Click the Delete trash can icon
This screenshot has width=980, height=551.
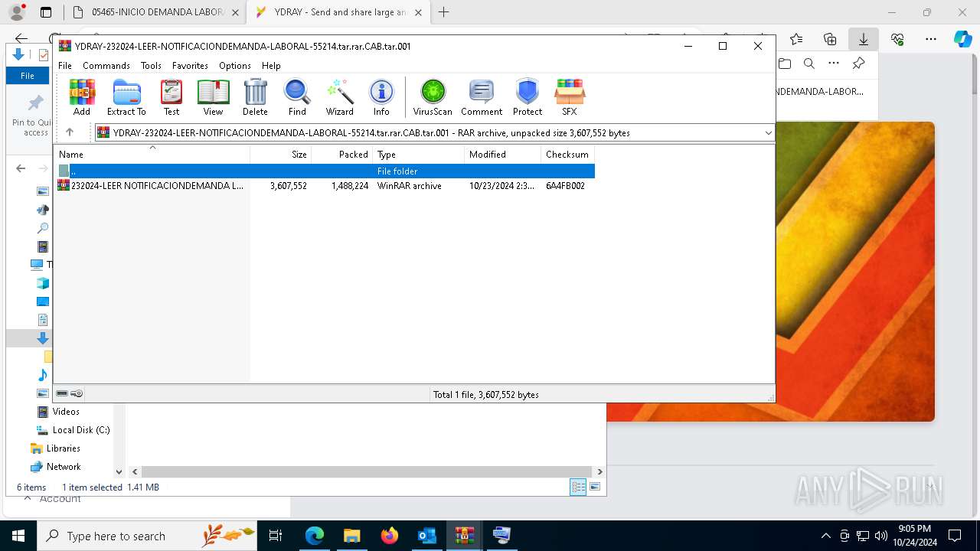pos(255,97)
